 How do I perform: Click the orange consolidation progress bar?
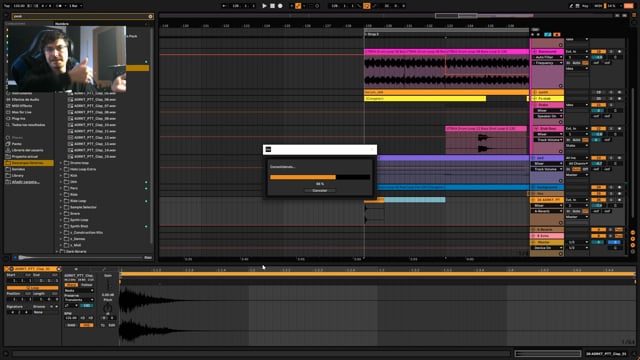click(x=303, y=177)
